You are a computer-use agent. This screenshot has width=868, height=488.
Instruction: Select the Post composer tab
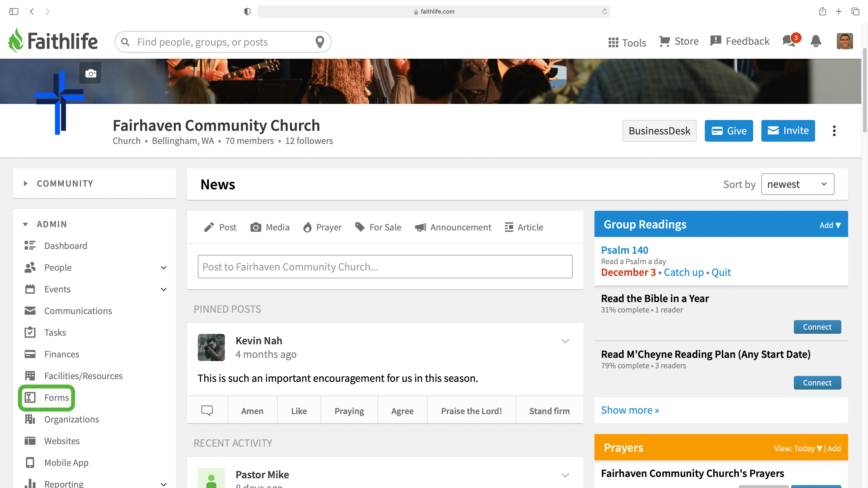[220, 227]
